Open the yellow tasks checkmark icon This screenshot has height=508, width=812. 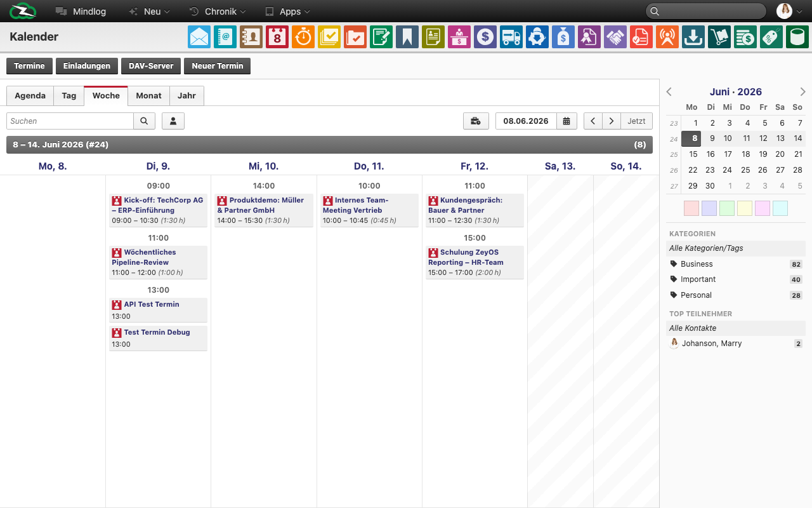click(329, 37)
